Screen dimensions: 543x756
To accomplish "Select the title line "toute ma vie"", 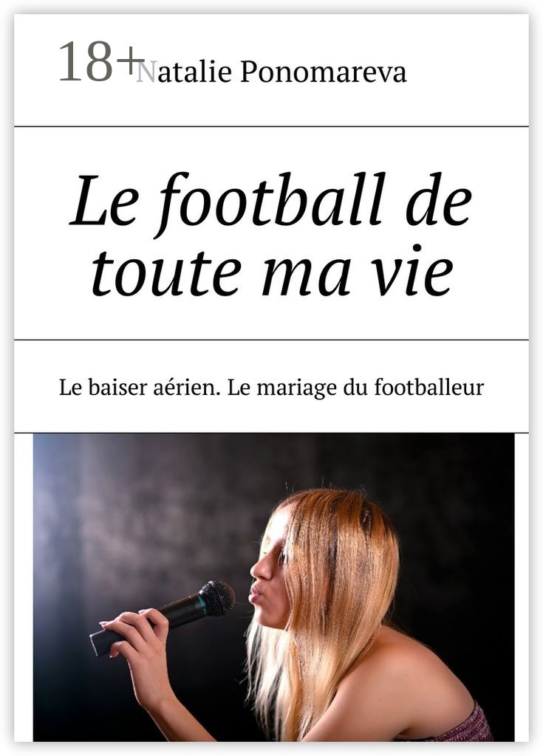I will [x=273, y=272].
